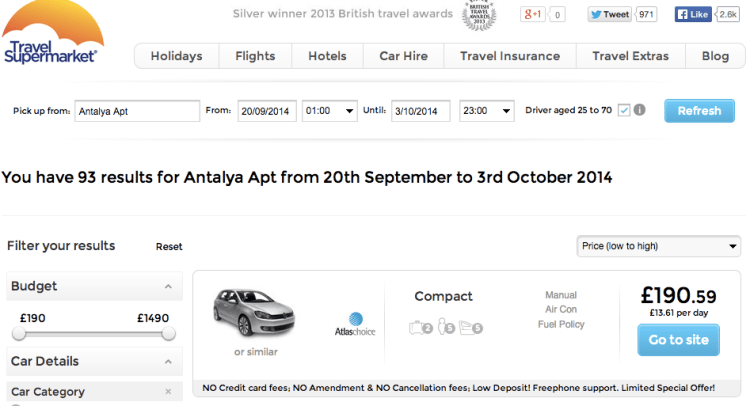Screen dimensions: 750x406
Task: Click the Google +1 count 0
Action: [557, 15]
